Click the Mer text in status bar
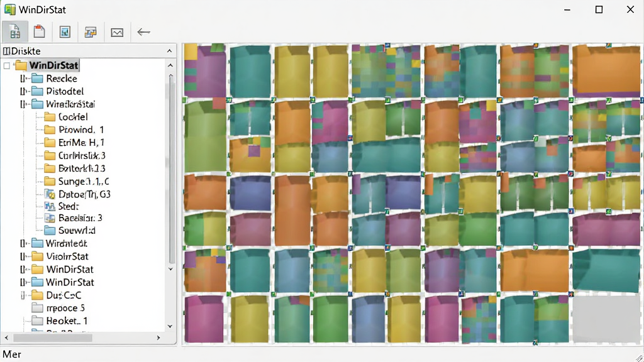The width and height of the screenshot is (644, 362). [x=12, y=354]
